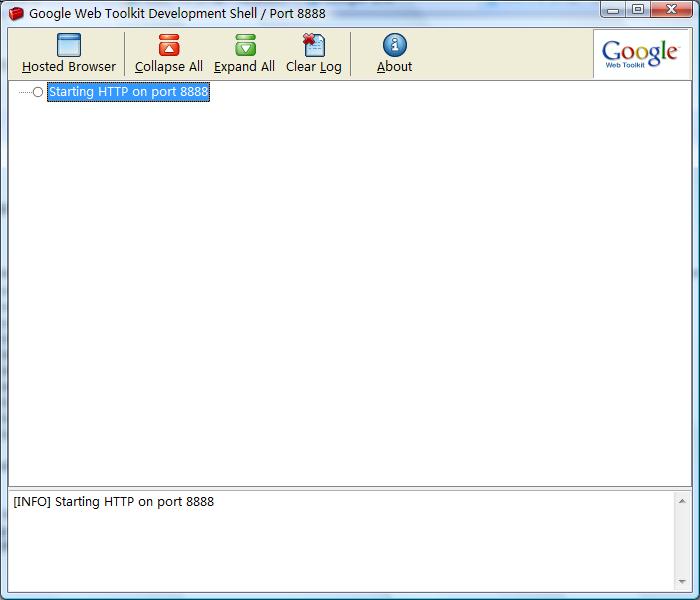Image resolution: width=700 pixels, height=600 pixels.
Task: Click the detail pane scroll down arrow
Action: (x=682, y=581)
